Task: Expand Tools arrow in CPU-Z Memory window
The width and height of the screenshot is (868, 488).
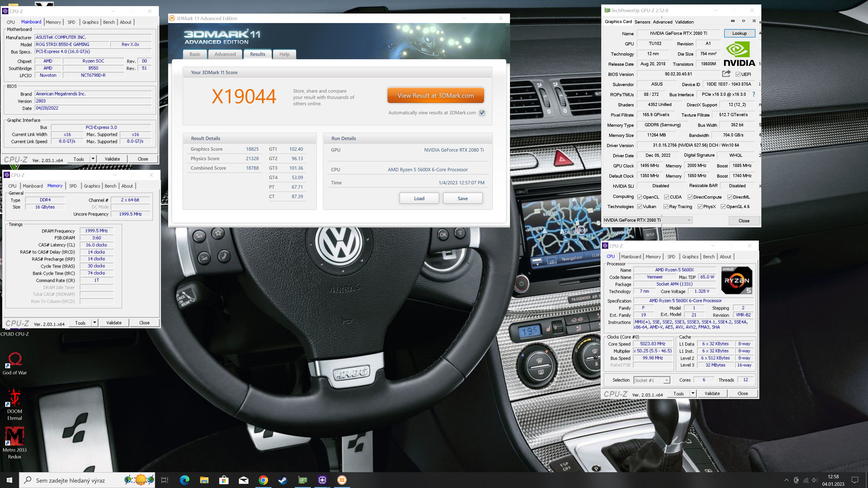Action: 95,323
